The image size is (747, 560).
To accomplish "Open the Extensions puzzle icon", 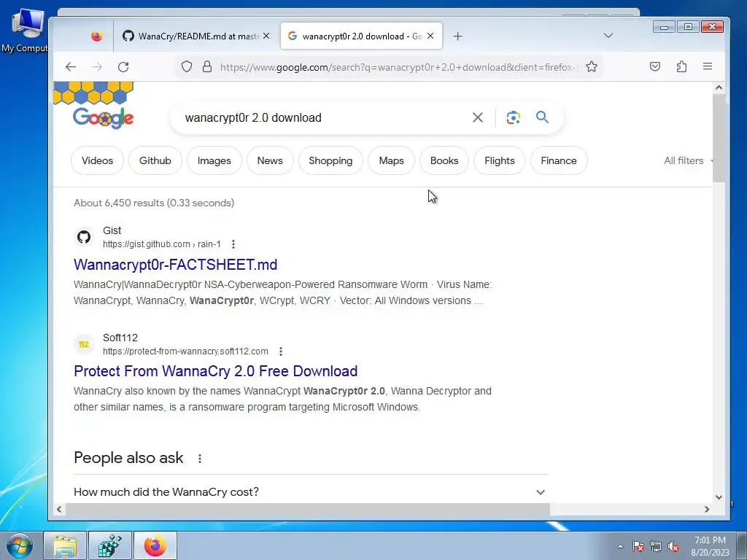I will coord(681,66).
